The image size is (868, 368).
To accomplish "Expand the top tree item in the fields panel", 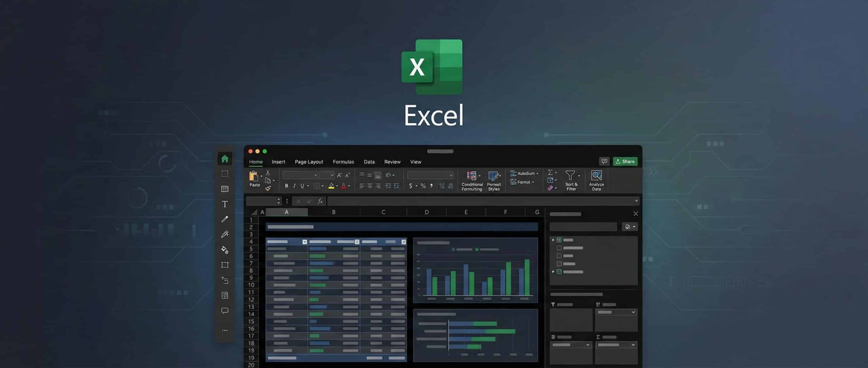I will (x=553, y=240).
